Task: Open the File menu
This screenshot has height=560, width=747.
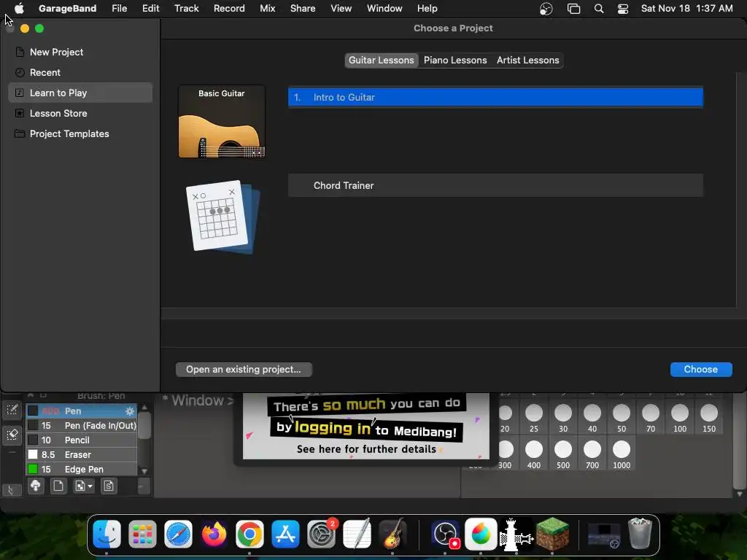Action: pos(119,9)
